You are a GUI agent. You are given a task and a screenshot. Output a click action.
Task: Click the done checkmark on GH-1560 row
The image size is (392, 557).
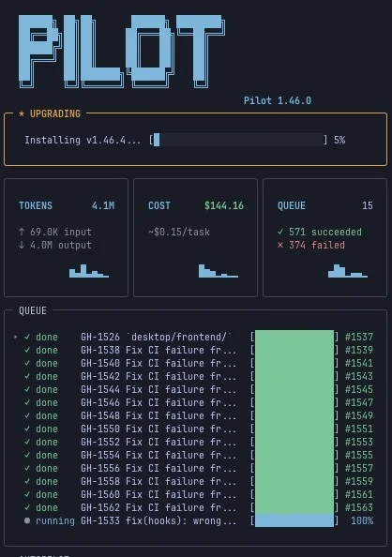tap(27, 494)
